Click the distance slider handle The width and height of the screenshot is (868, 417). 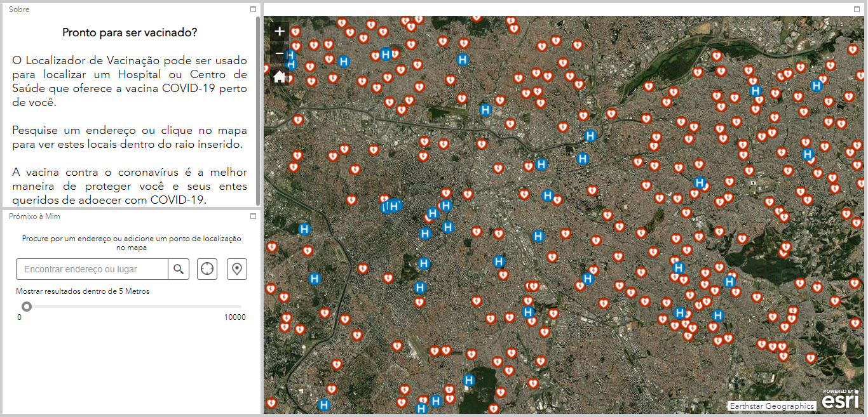click(27, 307)
